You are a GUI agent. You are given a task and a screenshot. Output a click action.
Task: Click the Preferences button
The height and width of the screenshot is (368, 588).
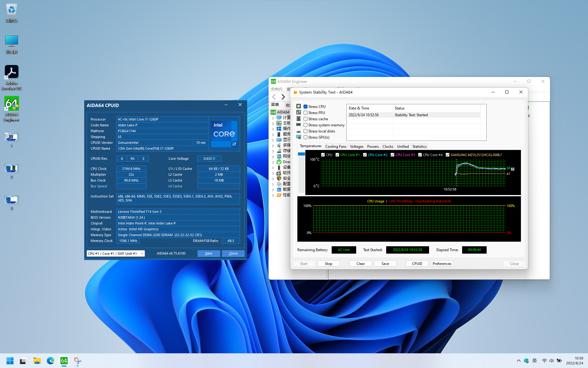pyautogui.click(x=442, y=264)
